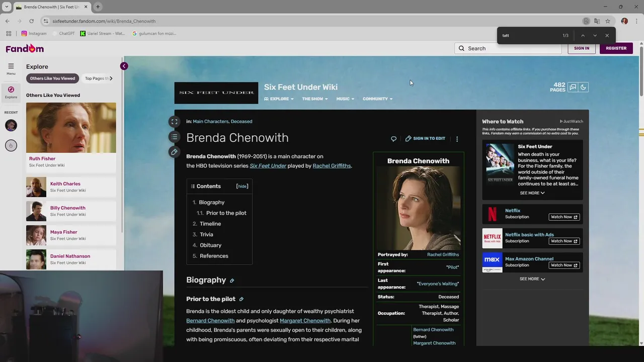Open Chrome profile avatar
Image resolution: width=644 pixels, height=362 pixels.
point(624,21)
